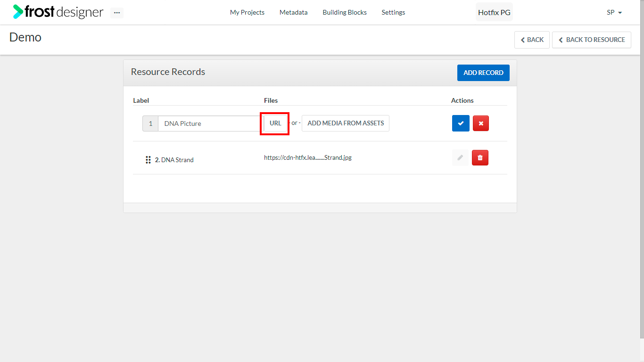Image resolution: width=644 pixels, height=362 pixels.
Task: Focus the DNA Picture label field
Action: (211, 123)
